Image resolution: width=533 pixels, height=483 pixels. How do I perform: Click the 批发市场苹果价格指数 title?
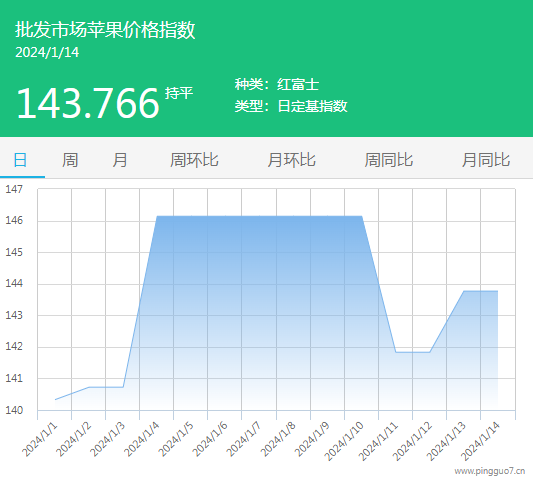pos(105,30)
